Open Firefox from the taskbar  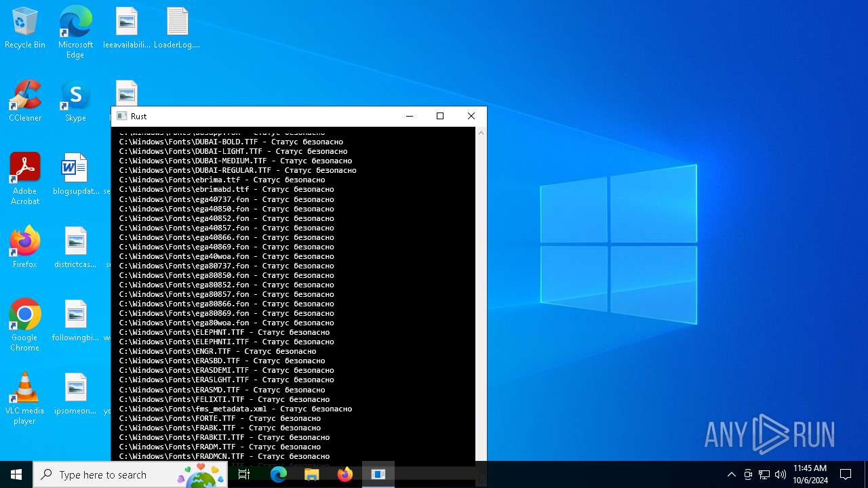(345, 474)
